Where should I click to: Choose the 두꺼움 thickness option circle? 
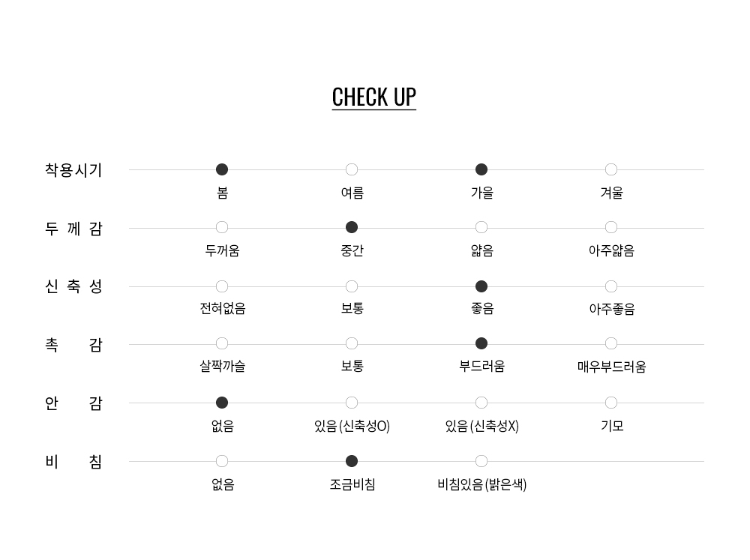222,227
